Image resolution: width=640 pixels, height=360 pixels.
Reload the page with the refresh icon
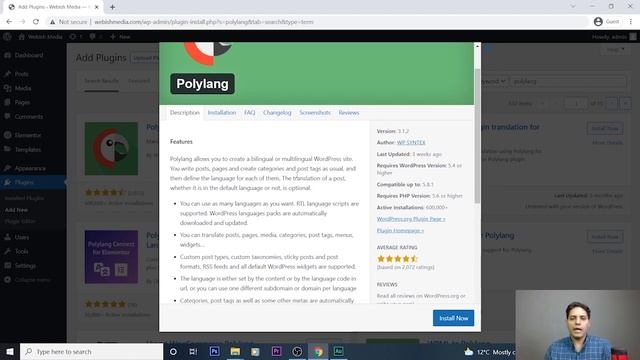coord(36,22)
